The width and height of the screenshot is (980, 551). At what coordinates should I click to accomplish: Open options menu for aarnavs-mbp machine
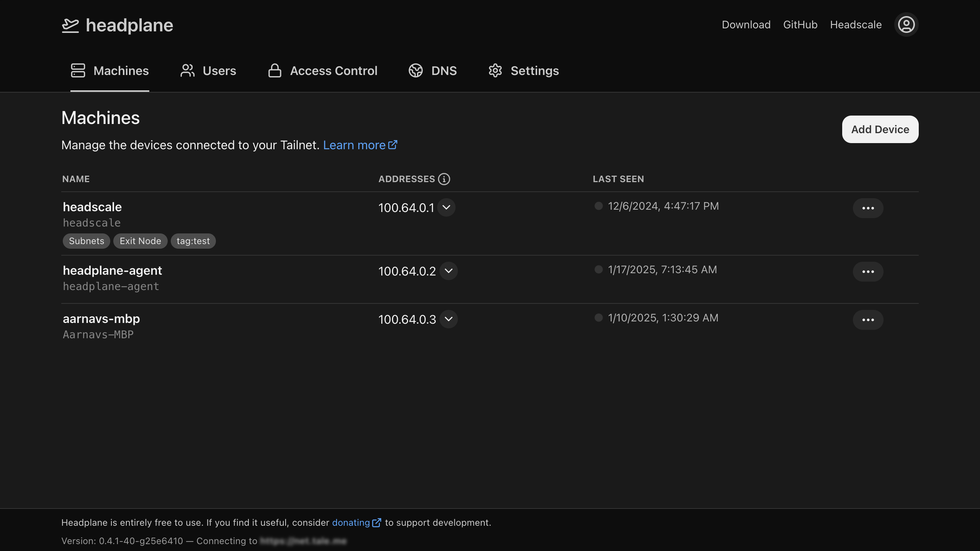click(868, 320)
